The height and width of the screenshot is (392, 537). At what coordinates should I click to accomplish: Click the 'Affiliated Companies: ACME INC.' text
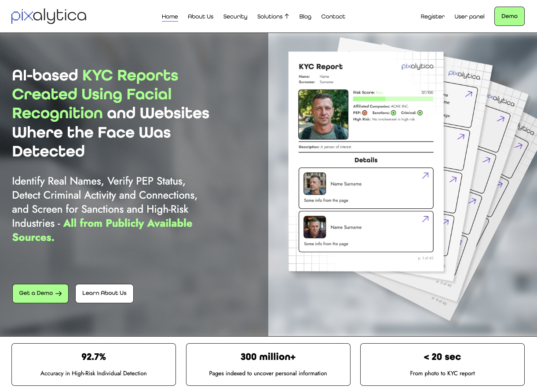tap(381, 106)
